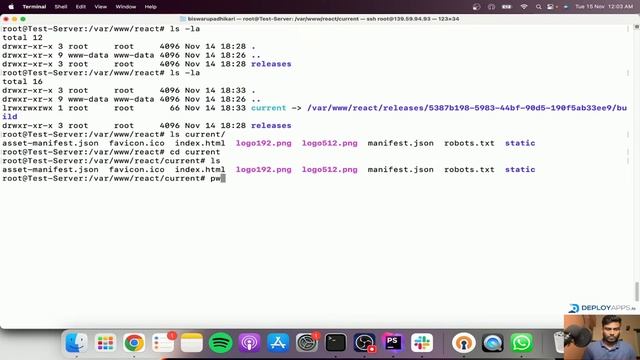Open QuickTime Player from the Dock
640x360 pixels.
[x=493, y=343]
